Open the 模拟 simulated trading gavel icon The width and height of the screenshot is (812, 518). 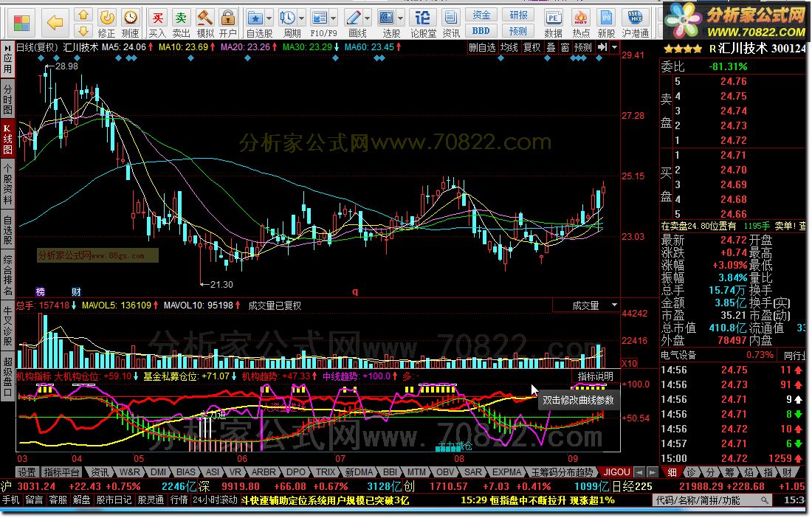point(205,24)
